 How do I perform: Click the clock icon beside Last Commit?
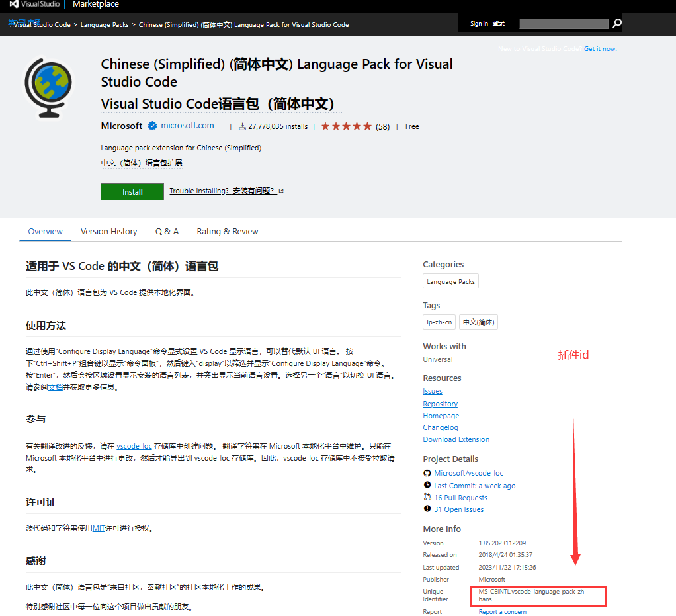tap(427, 485)
